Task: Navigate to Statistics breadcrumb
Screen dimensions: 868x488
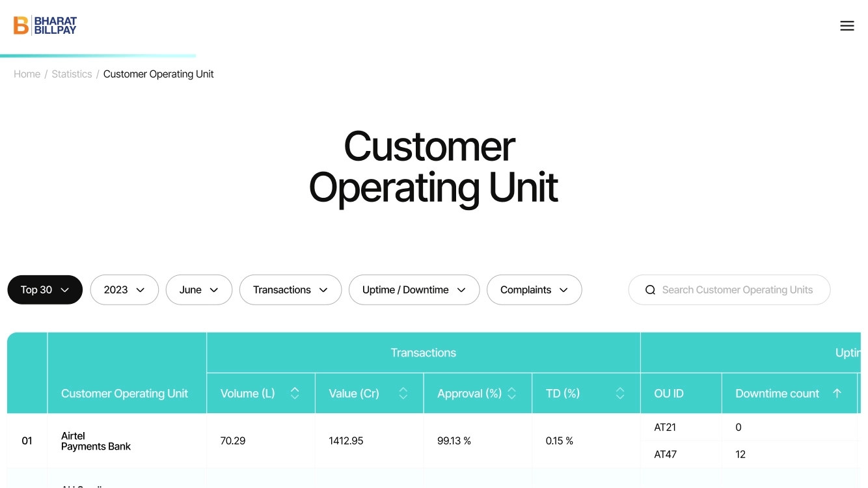Action: [72, 74]
